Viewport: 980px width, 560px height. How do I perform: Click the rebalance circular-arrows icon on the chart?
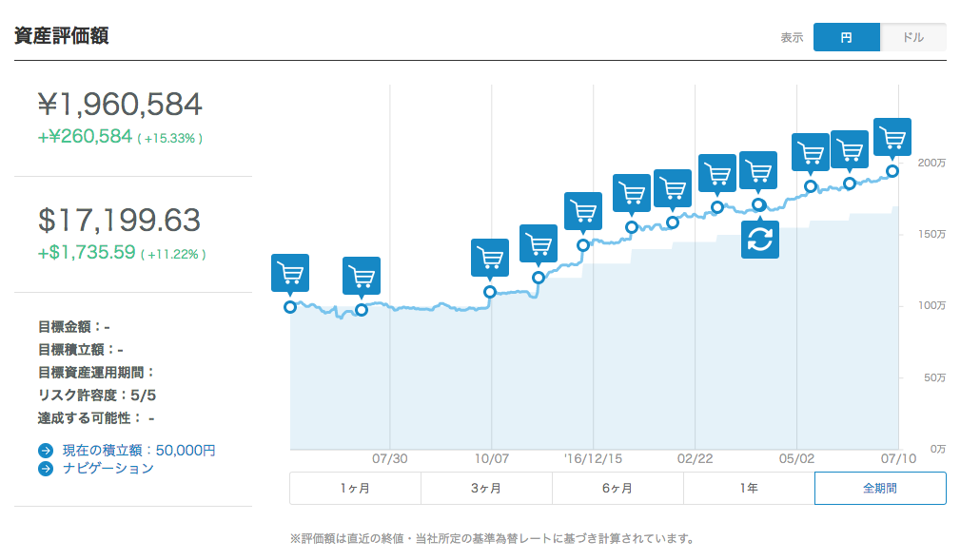(x=759, y=239)
